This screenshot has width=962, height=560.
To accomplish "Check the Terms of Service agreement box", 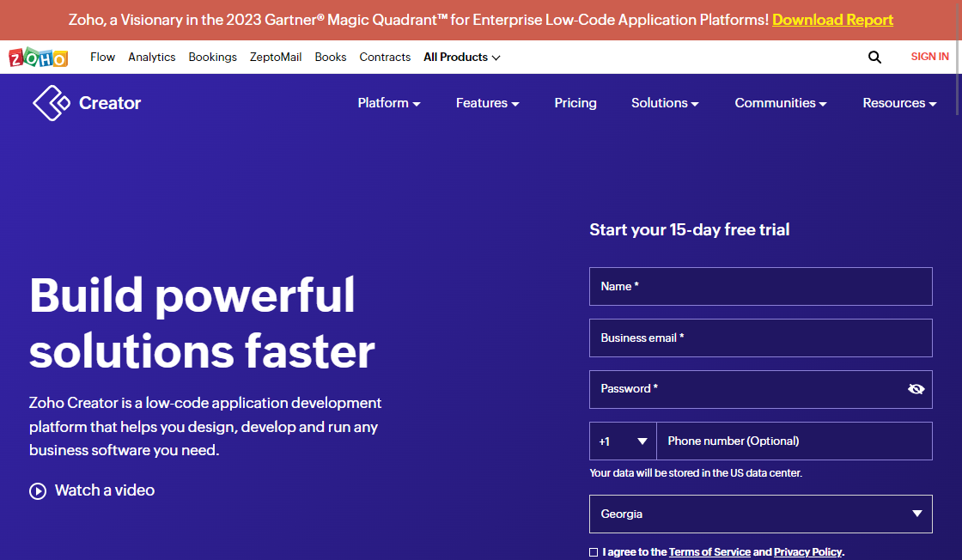I will coord(594,552).
